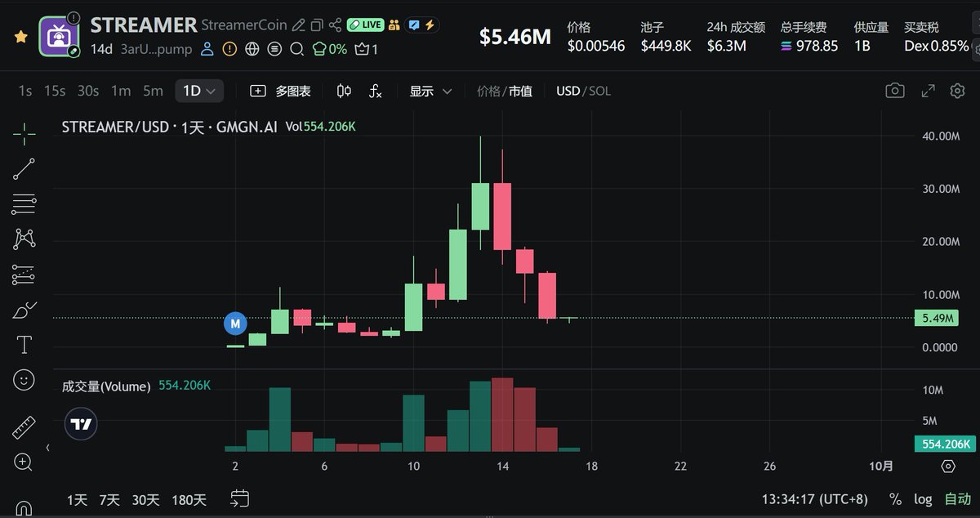Image resolution: width=980 pixels, height=518 pixels.
Task: Open the 13:34:17 (UTC+8) timezone menu
Action: (x=814, y=499)
